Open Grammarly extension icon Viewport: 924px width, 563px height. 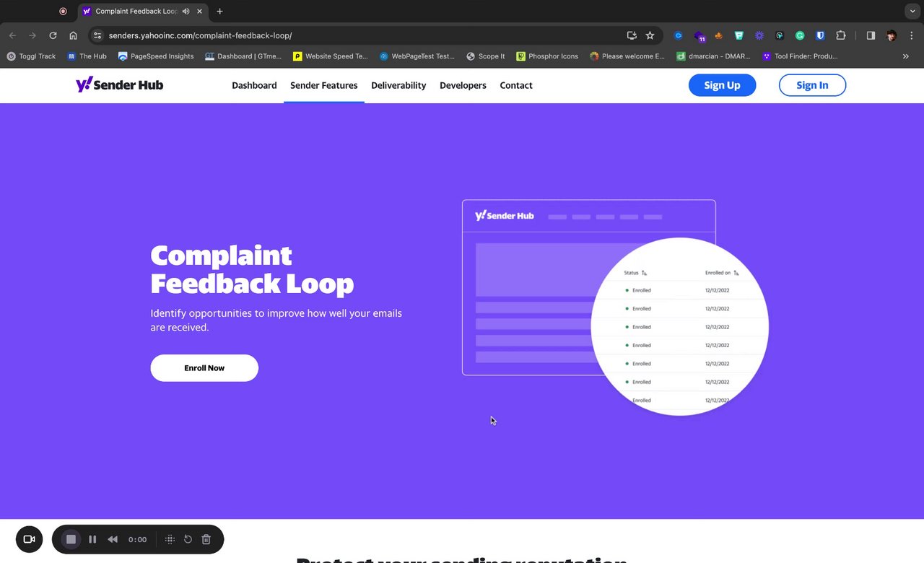click(800, 35)
